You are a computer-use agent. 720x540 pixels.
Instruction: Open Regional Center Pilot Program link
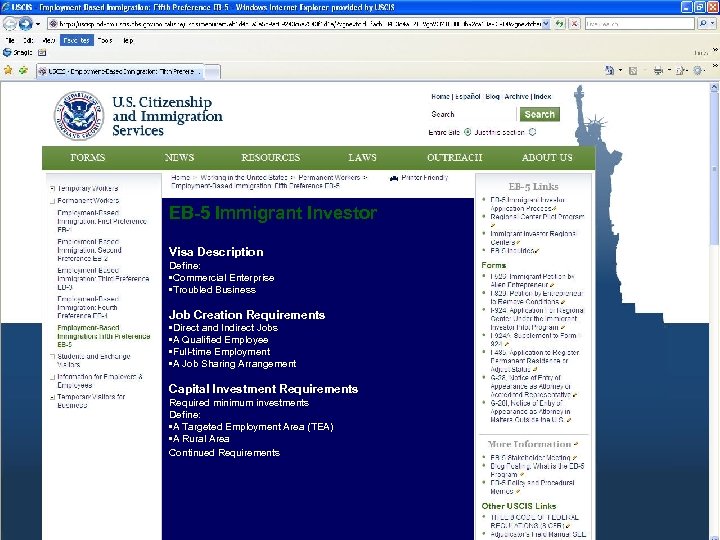point(537,217)
